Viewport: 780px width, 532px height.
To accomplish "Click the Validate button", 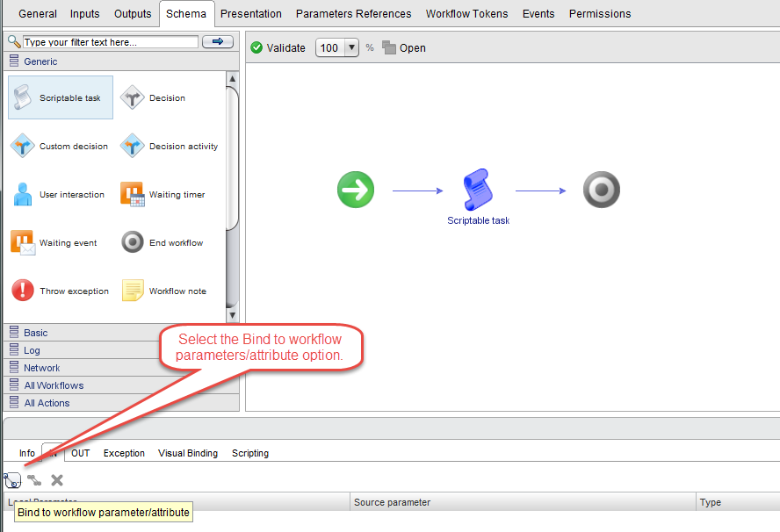I will 278,48.
